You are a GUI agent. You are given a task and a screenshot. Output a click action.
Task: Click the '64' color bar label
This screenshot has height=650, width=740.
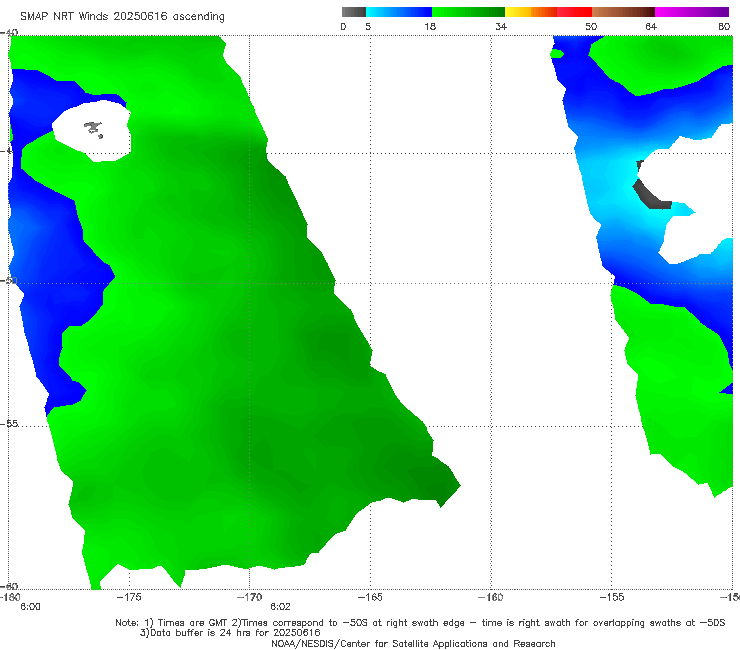pyautogui.click(x=651, y=26)
